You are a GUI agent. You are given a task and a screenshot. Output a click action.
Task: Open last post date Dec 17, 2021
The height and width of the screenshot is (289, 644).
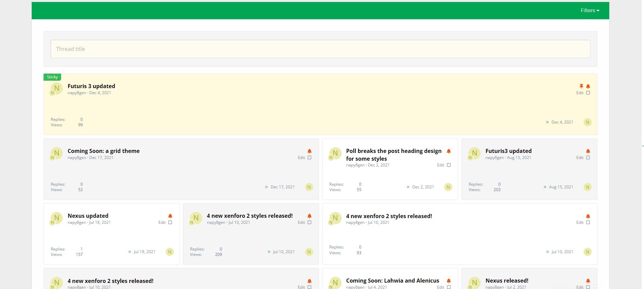(283, 187)
